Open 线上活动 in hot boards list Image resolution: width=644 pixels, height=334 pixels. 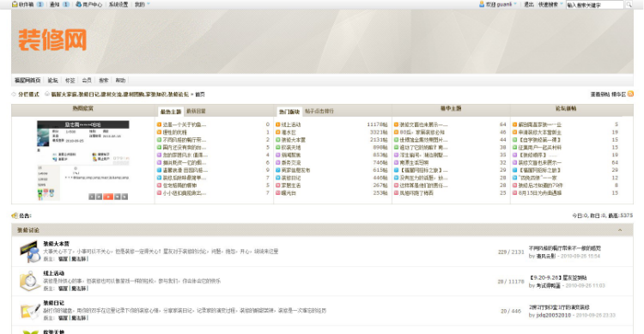coord(291,124)
